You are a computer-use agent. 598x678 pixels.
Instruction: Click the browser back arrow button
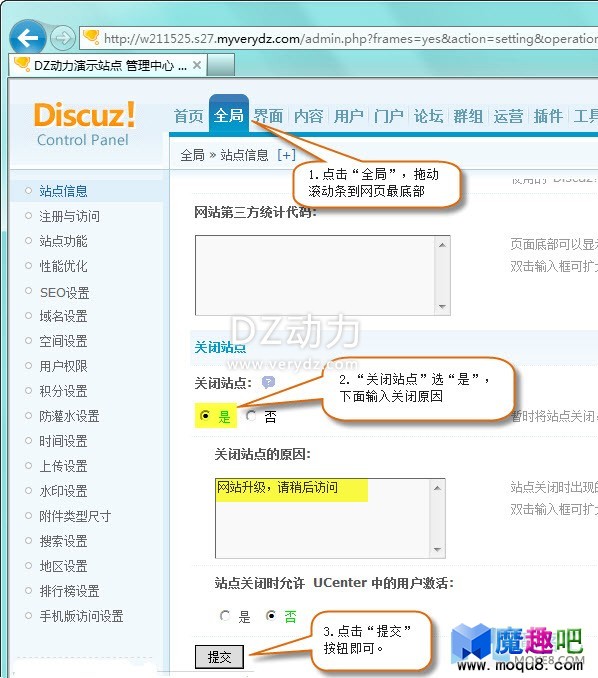click(28, 38)
